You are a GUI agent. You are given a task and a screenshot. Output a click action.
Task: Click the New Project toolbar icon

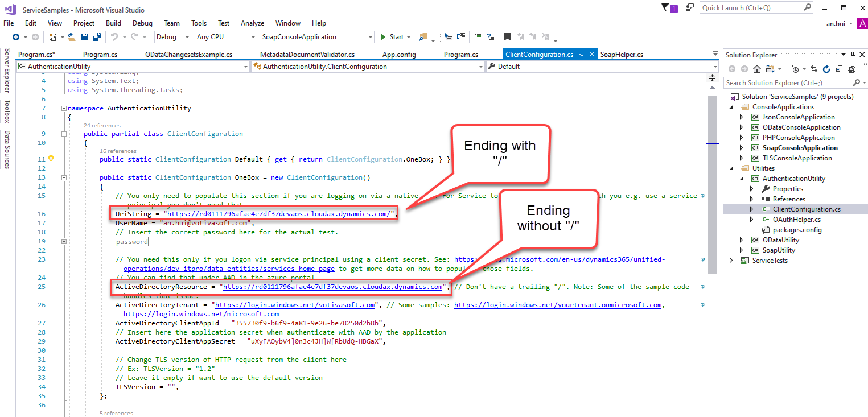(x=52, y=37)
